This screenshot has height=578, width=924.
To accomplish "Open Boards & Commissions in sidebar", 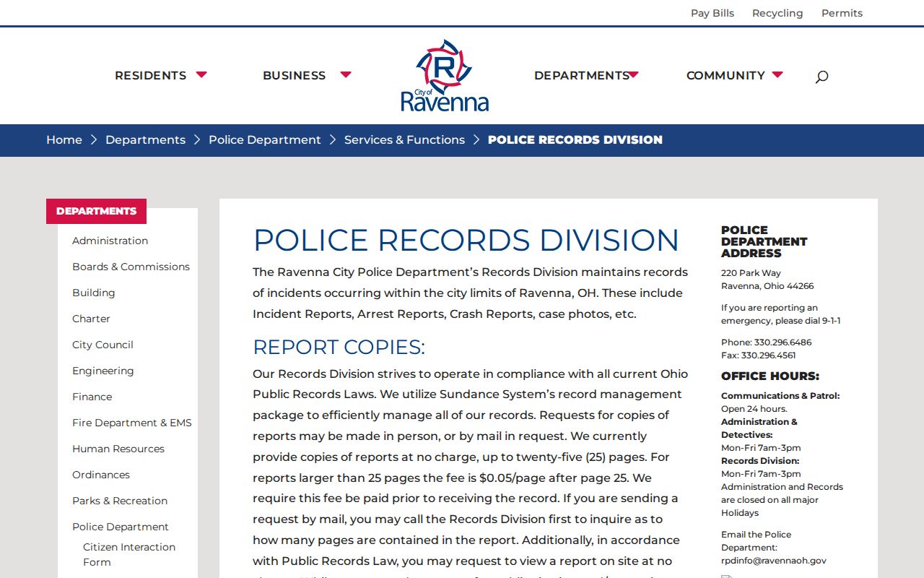I will [131, 267].
